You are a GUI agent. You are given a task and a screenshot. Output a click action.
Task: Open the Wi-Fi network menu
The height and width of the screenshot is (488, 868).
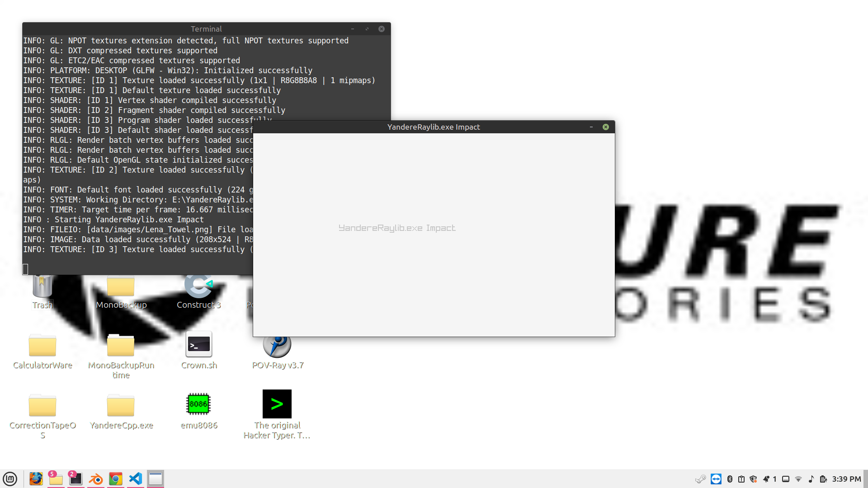pyautogui.click(x=798, y=479)
